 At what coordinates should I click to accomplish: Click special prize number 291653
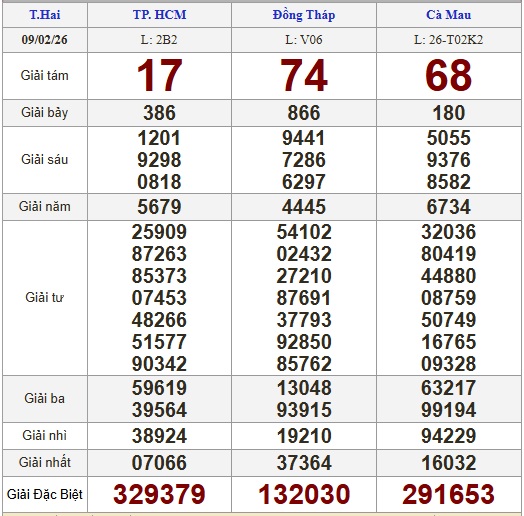point(448,494)
